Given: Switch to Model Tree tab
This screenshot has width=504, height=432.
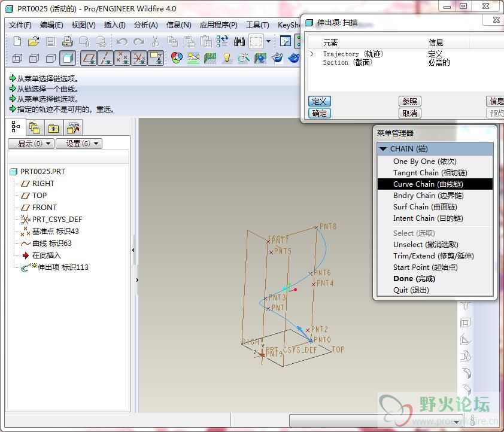Looking at the screenshot, I should pos(16,127).
